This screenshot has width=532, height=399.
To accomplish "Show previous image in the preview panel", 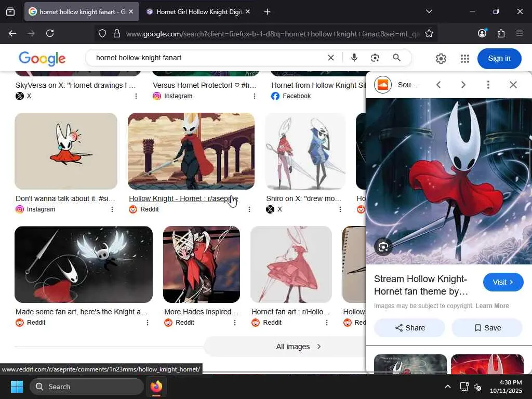I will pyautogui.click(x=438, y=85).
